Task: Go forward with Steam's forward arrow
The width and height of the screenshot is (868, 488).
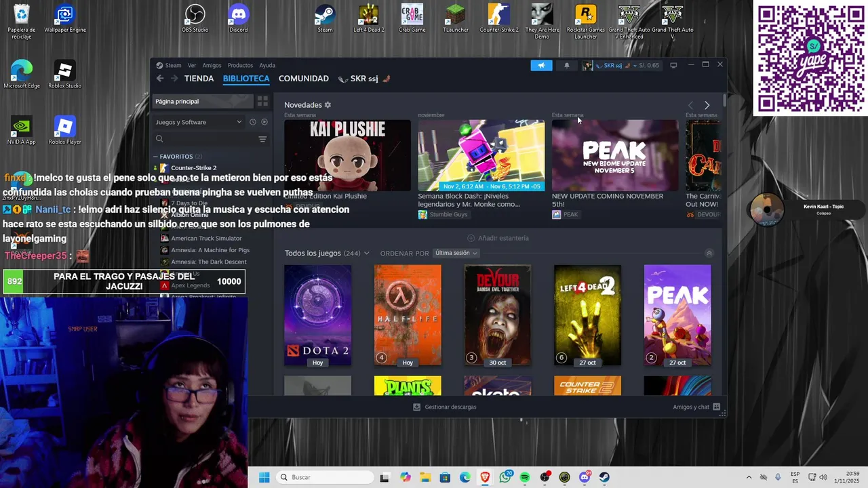Action: click(x=174, y=79)
